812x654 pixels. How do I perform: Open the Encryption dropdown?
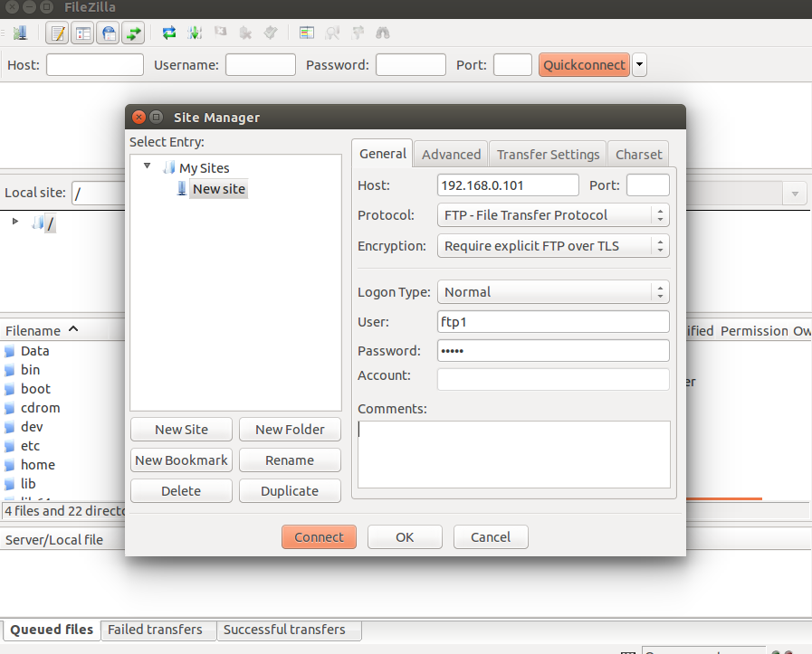pos(553,246)
